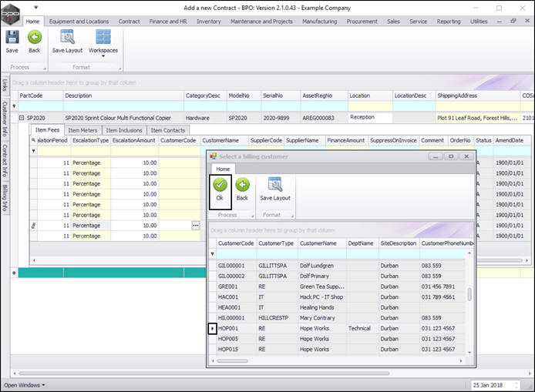Click the CustomerName column header in billing dialog
Image resolution: width=535 pixels, height=392 pixels.
pos(320,243)
